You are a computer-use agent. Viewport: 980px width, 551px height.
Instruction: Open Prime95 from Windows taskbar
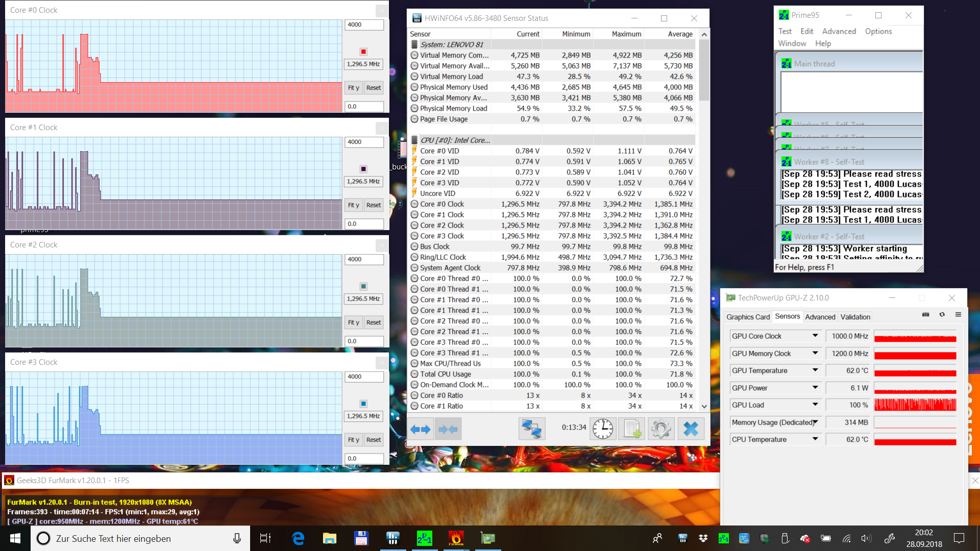pos(424,538)
